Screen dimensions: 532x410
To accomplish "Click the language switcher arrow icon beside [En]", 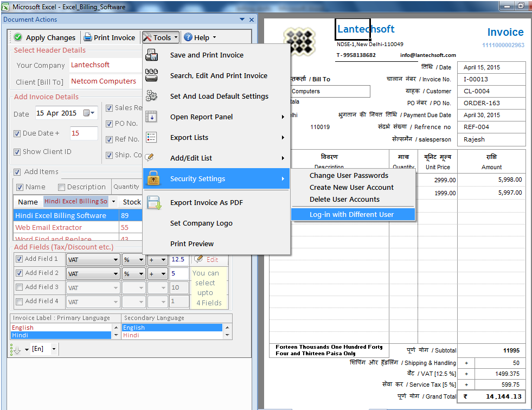I will coord(16,350).
